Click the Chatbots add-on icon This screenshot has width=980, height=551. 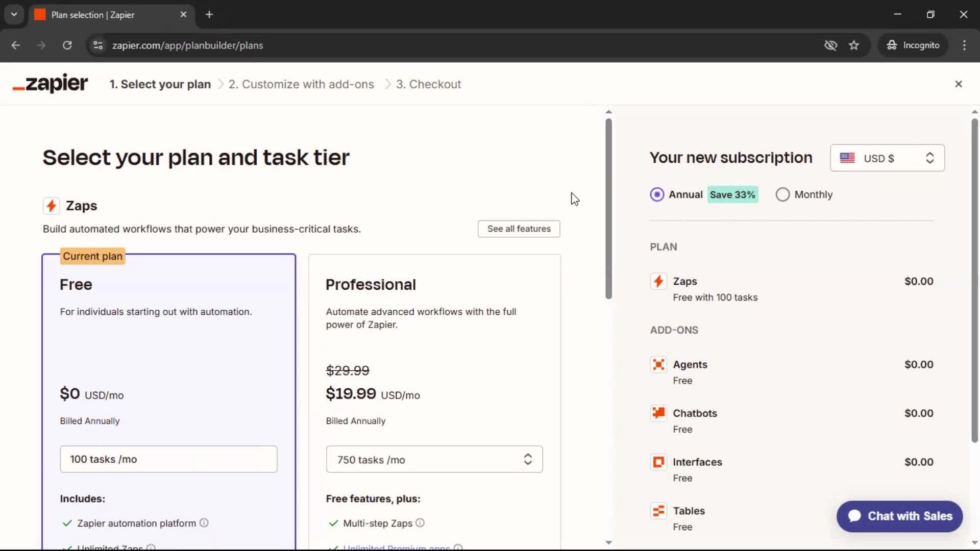click(658, 413)
